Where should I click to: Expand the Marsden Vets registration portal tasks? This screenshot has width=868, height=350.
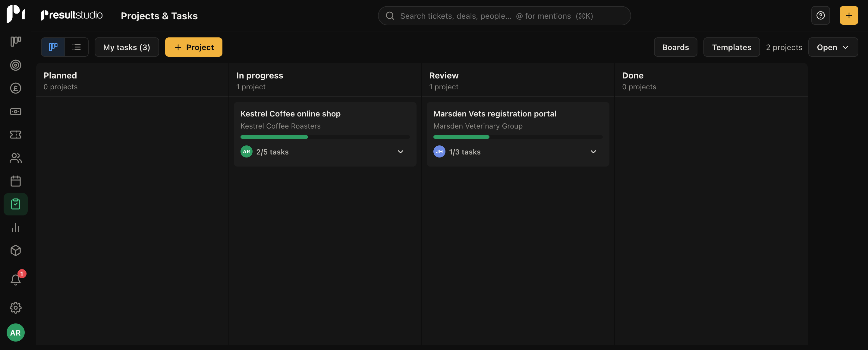click(x=593, y=152)
